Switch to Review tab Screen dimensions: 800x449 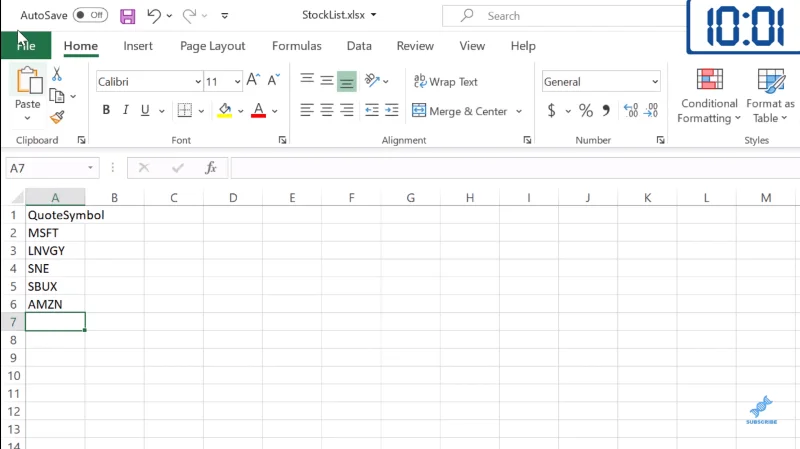(x=415, y=45)
